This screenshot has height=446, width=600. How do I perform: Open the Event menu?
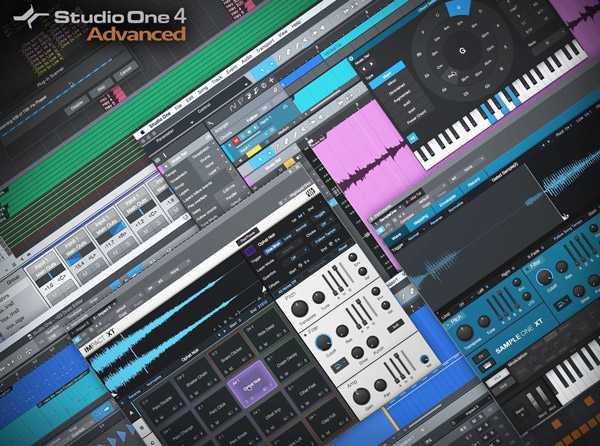coord(232,71)
